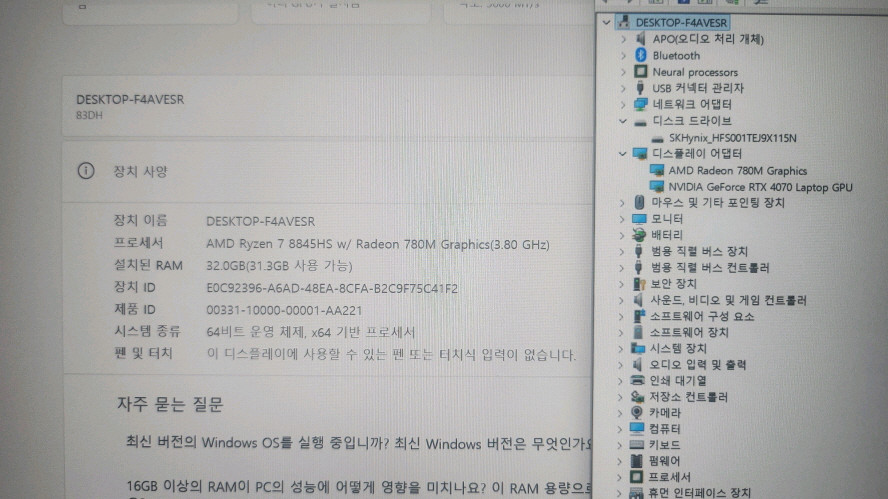This screenshot has height=499, width=888.
Task: Click the 프로세서 icon
Action: pos(637,477)
